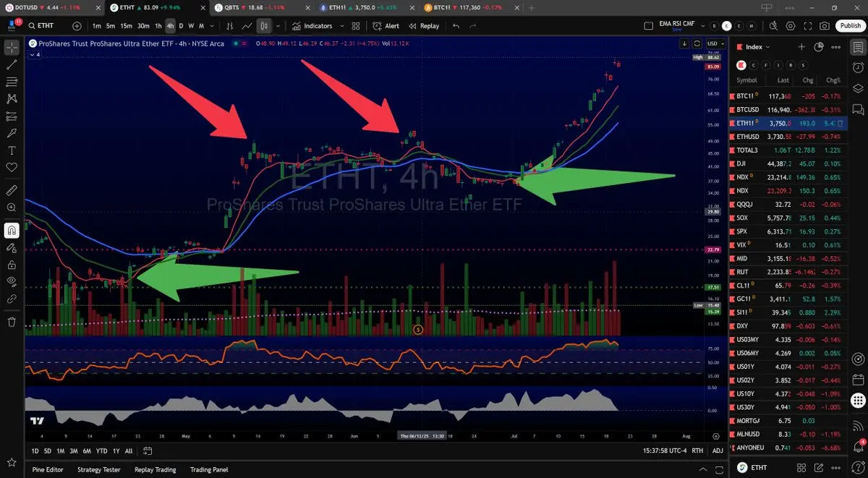
Task: Select the brush drawing tool
Action: tap(12, 134)
